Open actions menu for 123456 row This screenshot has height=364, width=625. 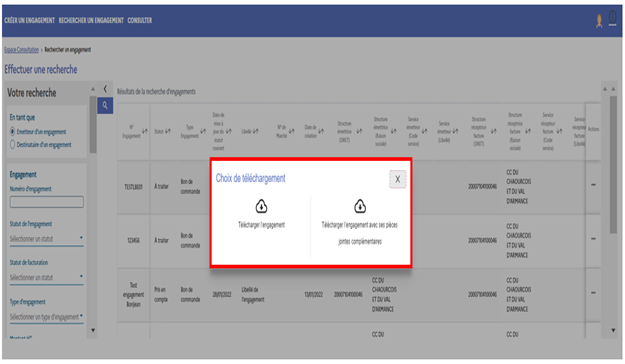[x=593, y=239]
